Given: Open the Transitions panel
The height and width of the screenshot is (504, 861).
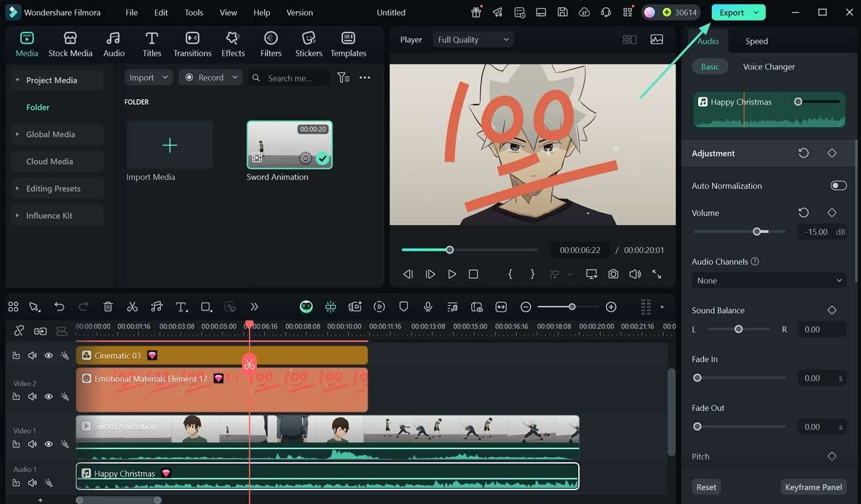Looking at the screenshot, I should [192, 44].
